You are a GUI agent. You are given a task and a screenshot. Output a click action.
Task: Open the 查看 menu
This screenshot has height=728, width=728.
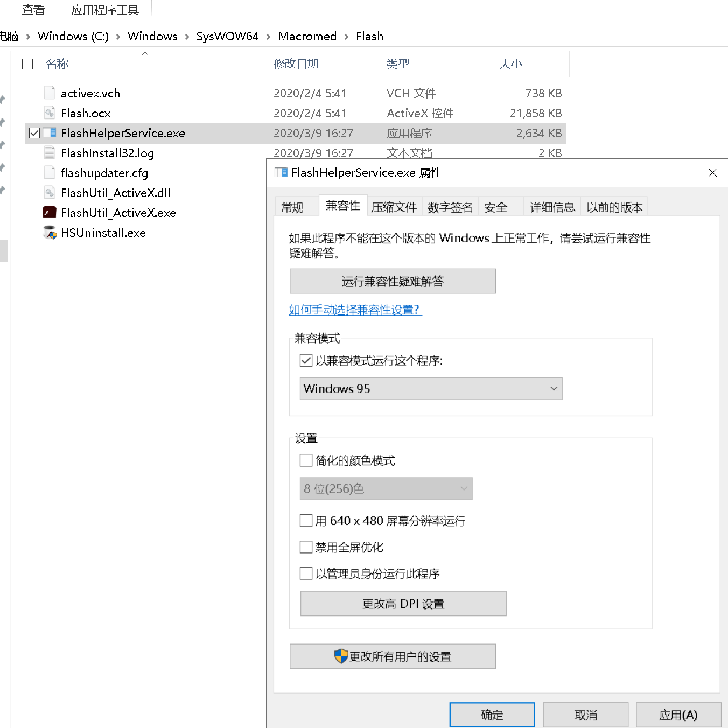tap(33, 9)
